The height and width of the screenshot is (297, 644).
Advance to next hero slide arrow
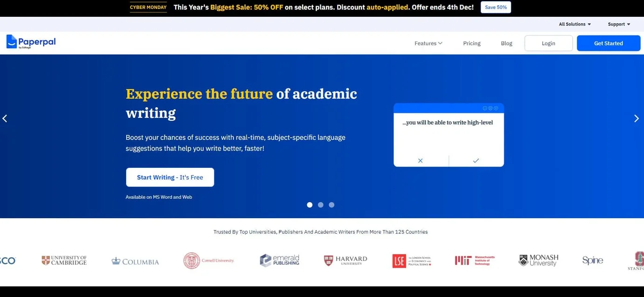(x=637, y=118)
